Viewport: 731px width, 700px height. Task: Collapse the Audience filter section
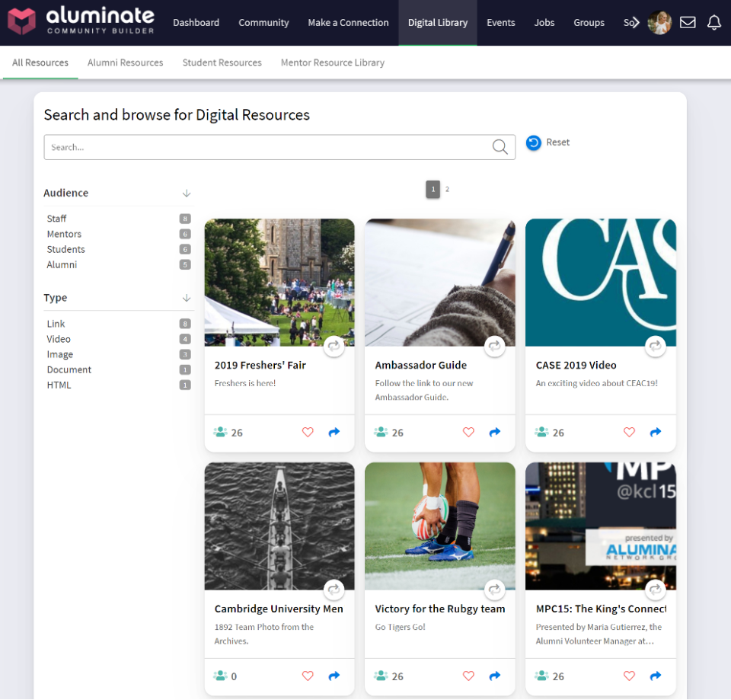tap(187, 193)
